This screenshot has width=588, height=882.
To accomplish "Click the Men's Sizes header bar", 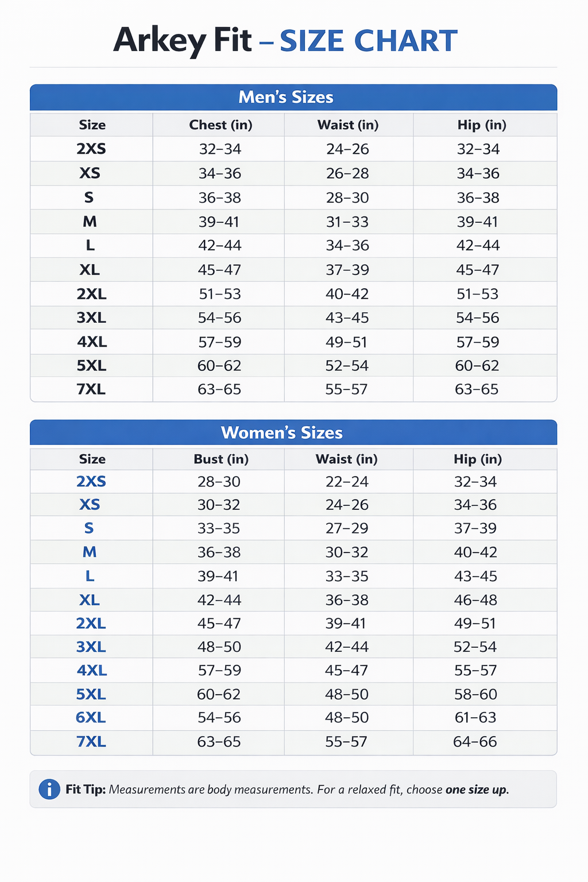I will click(x=293, y=97).
